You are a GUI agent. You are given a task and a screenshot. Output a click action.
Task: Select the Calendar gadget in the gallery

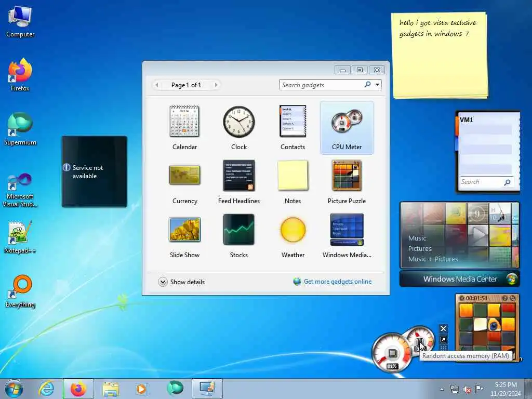coord(184,128)
